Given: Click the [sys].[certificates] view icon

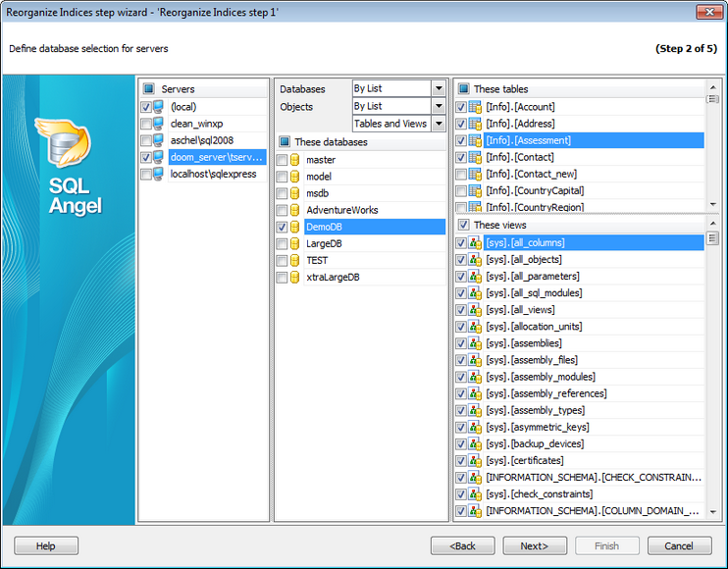Looking at the screenshot, I should click(x=475, y=460).
